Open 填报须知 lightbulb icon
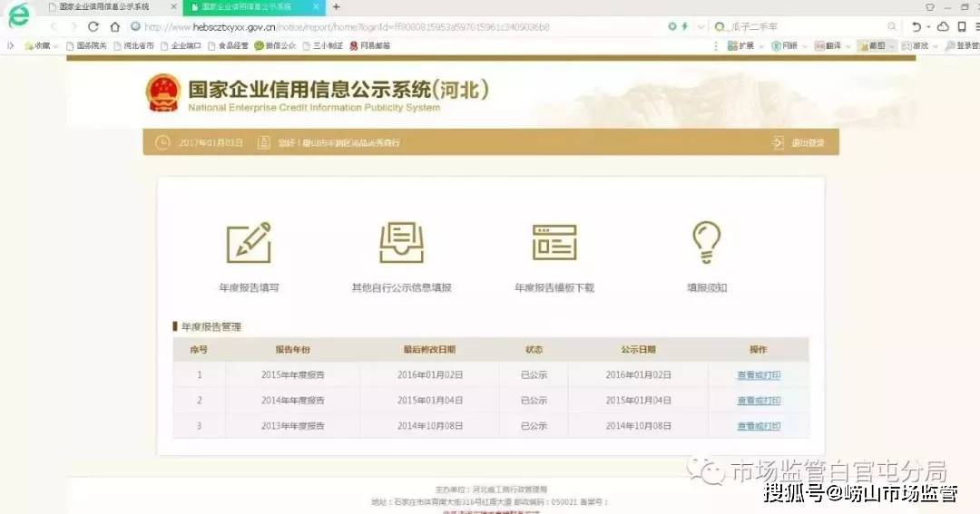Screen dimensions: 980x514 (x=706, y=242)
